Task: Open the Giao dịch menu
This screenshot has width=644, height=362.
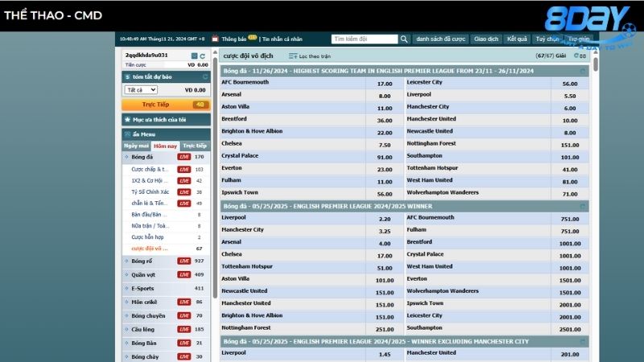Action: click(486, 39)
